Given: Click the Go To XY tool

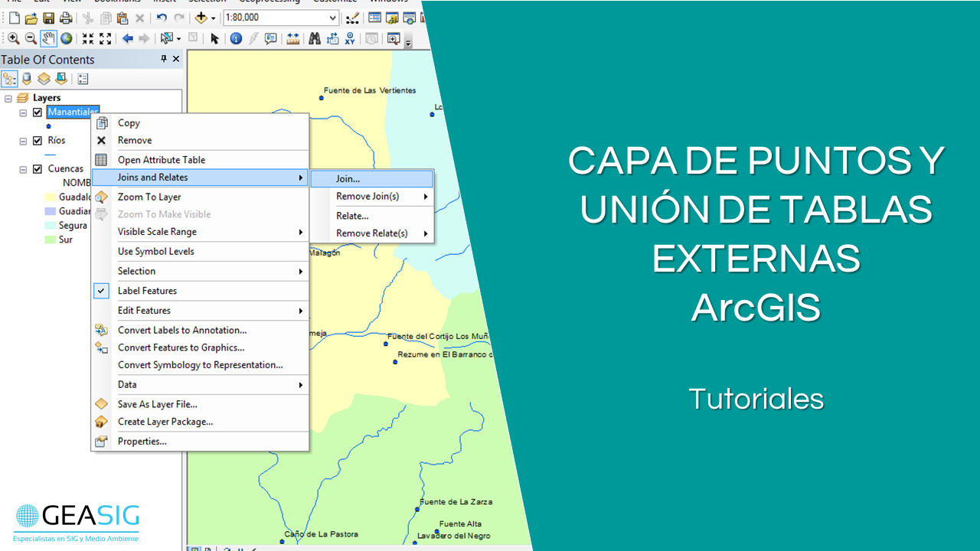Looking at the screenshot, I should (x=350, y=38).
